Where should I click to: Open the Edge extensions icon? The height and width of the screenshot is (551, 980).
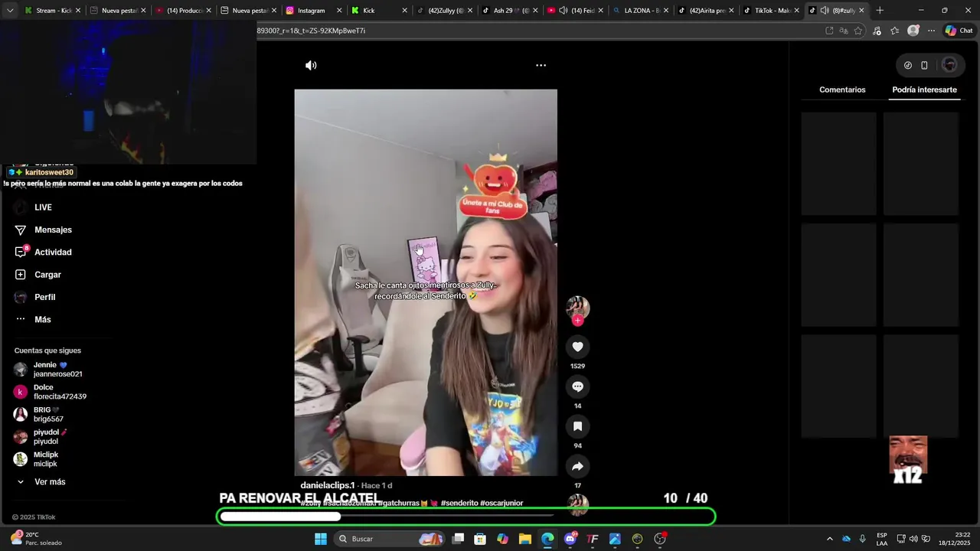click(877, 31)
